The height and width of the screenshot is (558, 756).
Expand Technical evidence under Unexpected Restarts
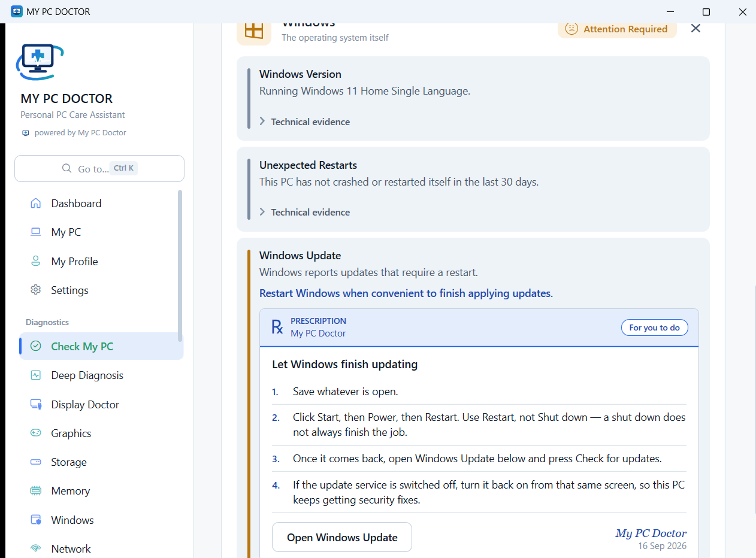tap(304, 212)
